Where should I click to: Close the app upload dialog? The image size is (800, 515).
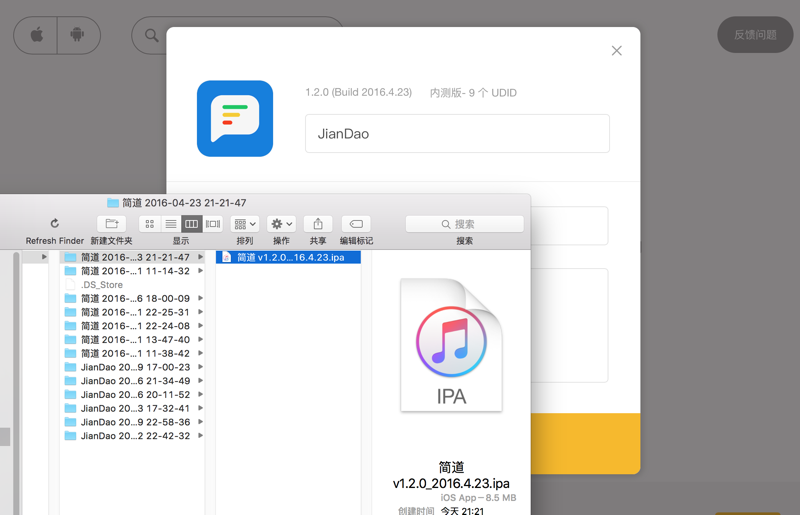click(616, 51)
